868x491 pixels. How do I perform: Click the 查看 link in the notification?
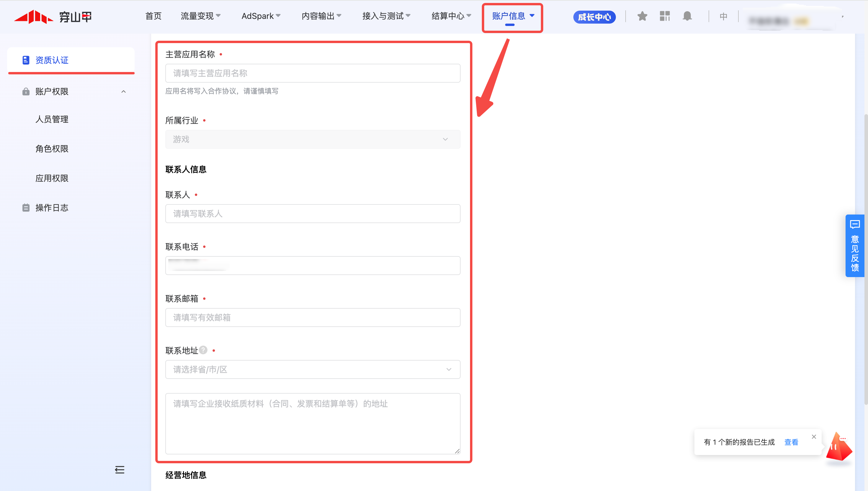point(791,442)
